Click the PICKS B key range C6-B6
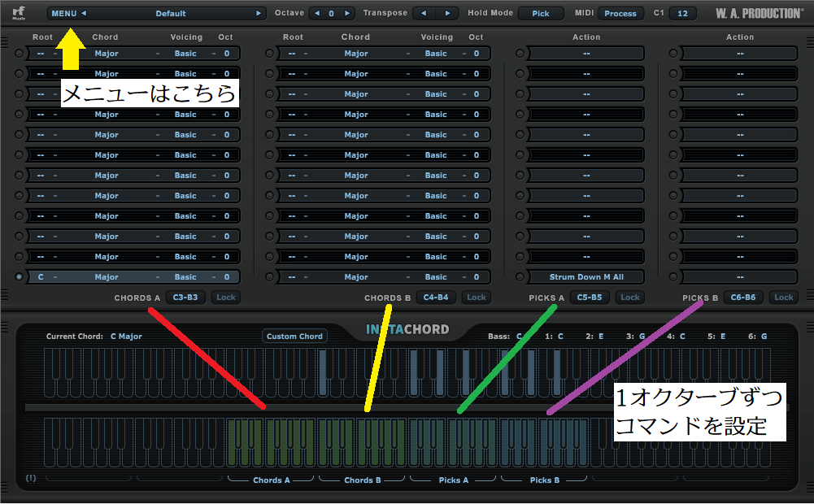This screenshot has width=814, height=504. [743, 298]
